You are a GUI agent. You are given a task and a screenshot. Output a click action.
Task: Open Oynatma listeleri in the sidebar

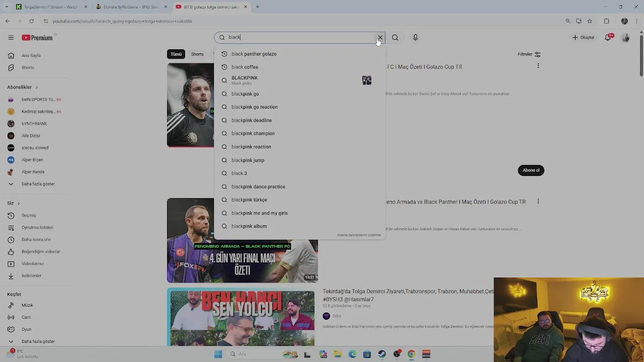click(x=37, y=227)
